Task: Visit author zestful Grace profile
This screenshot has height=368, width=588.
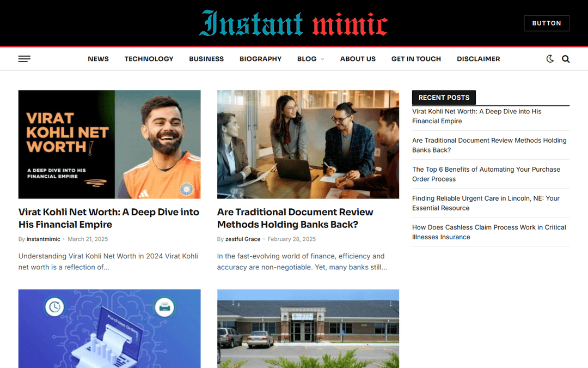Action: [x=243, y=239]
